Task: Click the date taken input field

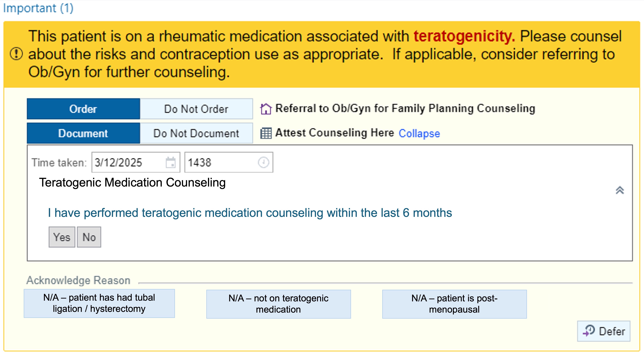Action: click(x=127, y=163)
